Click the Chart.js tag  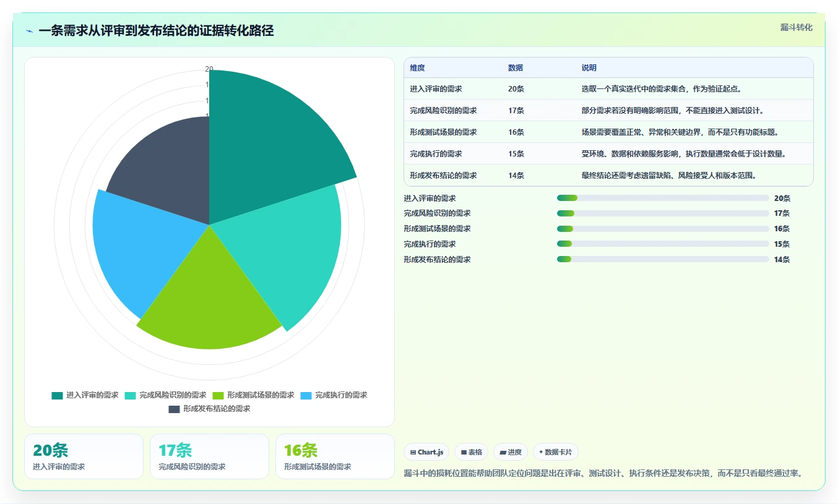pos(426,452)
